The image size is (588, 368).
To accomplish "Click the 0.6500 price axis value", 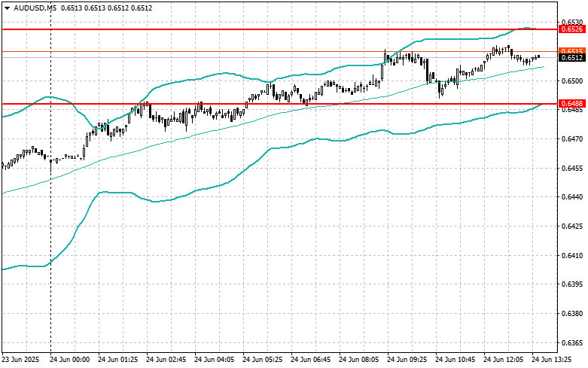I will [x=572, y=81].
